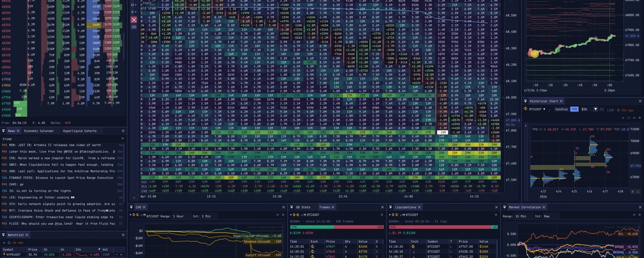Sort Watchlist by the Vol column
This screenshot has width=644, height=258.
[x=107, y=249]
